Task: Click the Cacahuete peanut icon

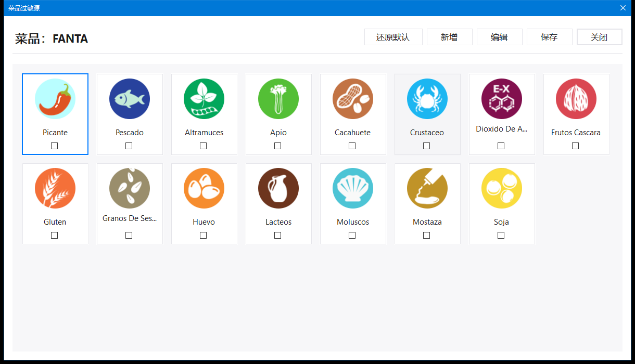Action: (x=353, y=99)
